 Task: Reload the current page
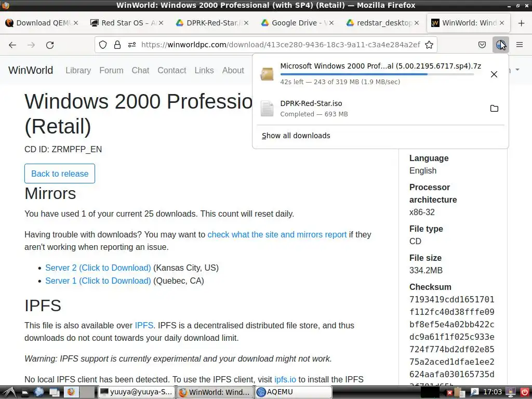coord(50,45)
